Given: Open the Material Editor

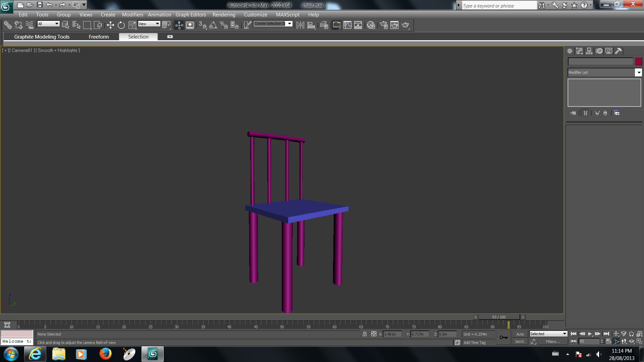Looking at the screenshot, I should tap(371, 25).
